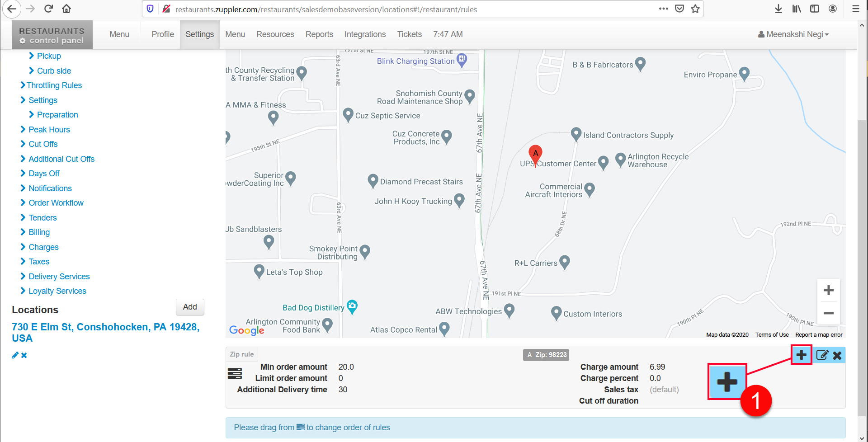Grab the zip rule drag handle icon
This screenshot has height=442, width=868.
[x=235, y=373]
